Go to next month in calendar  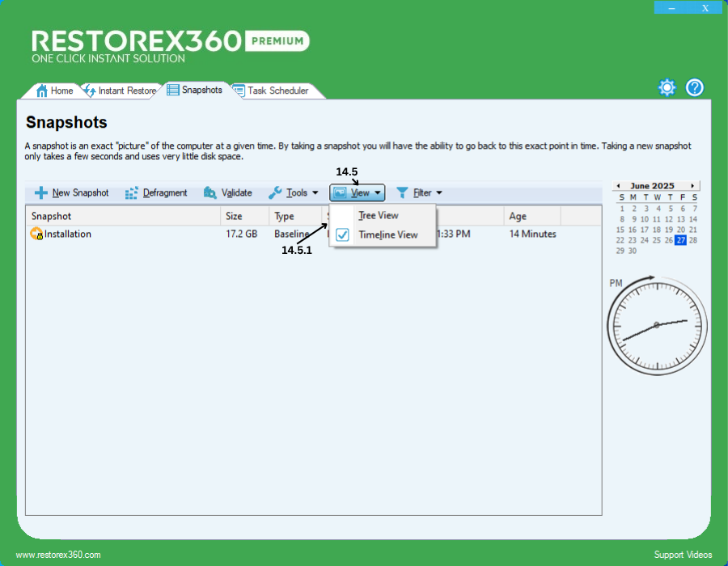pos(692,186)
